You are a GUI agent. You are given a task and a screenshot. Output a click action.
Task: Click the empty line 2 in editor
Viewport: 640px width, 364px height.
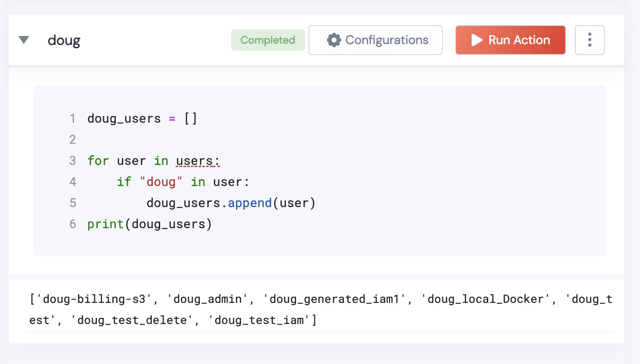point(176,140)
